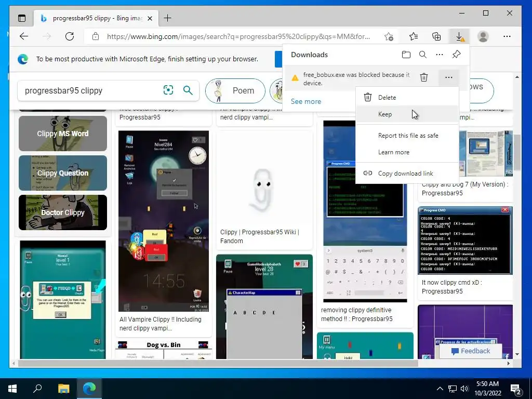
Task: Open the profile avatar menu
Action: tap(483, 36)
